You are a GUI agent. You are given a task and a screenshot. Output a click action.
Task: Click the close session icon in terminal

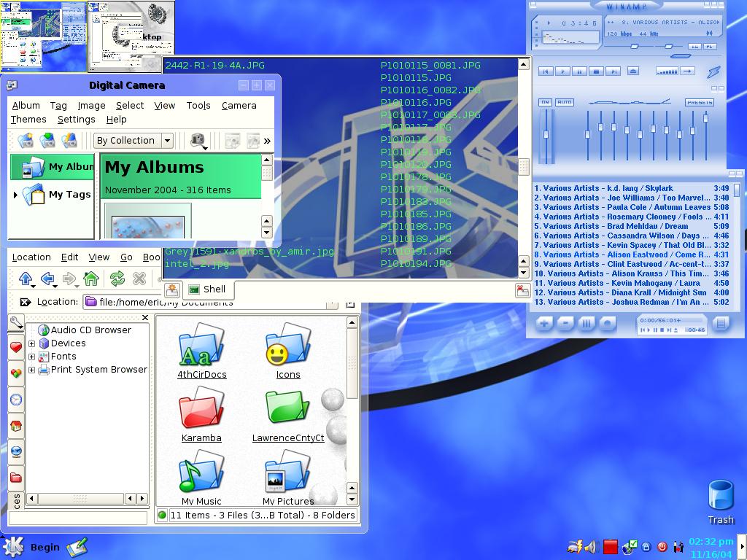tap(522, 290)
